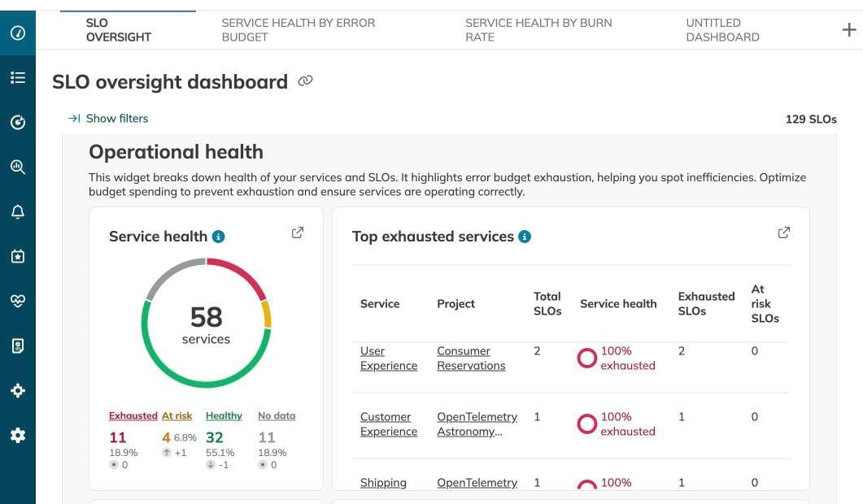Open the User Experience service link
This screenshot has height=504, width=863.
click(389, 358)
